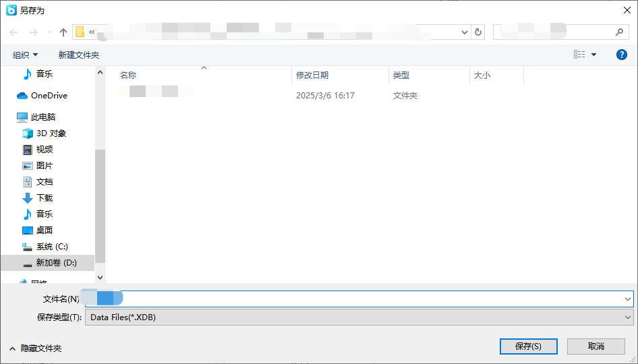Click the 文档 document icon

click(x=27, y=182)
